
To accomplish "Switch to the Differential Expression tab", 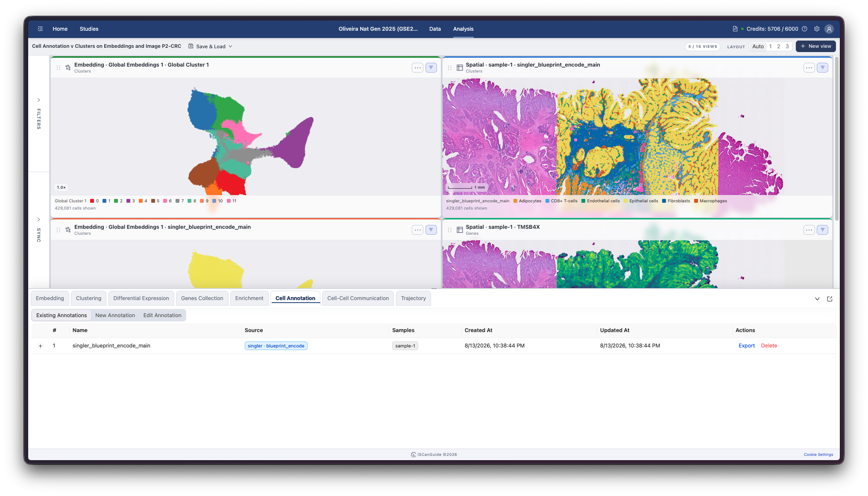I will 141,298.
